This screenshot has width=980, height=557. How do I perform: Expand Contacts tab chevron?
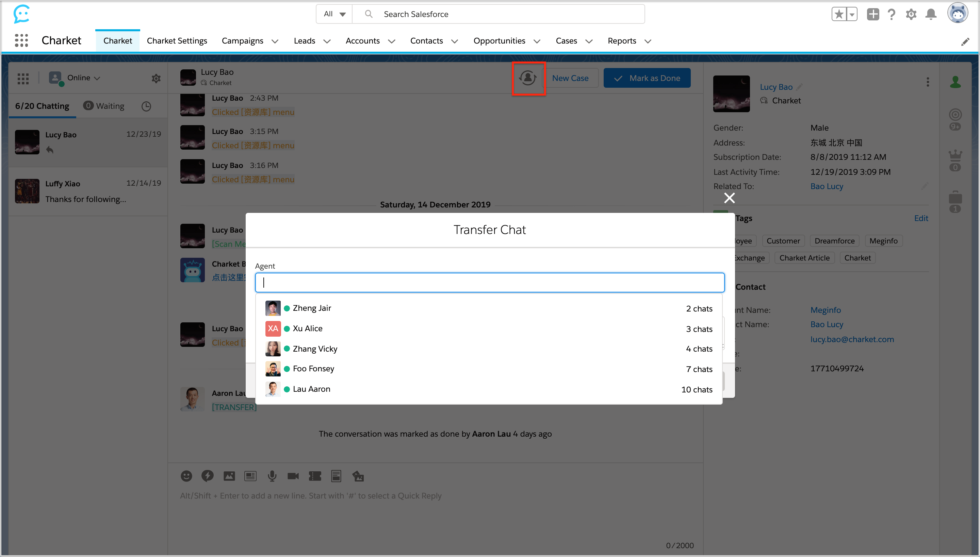click(x=455, y=41)
